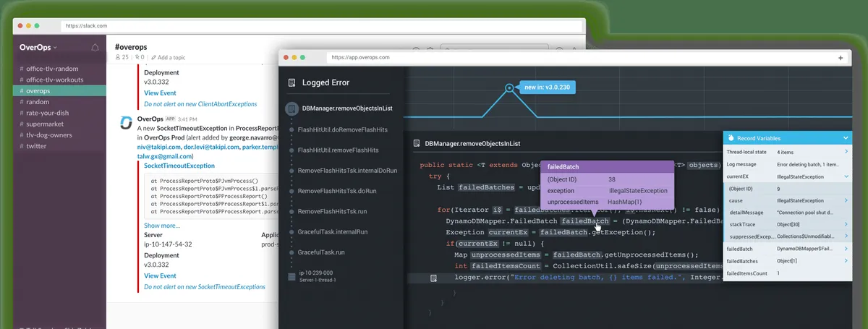Expand the failedBatch DynamoDBMapper row
The image size is (868, 329).
pos(788,249)
